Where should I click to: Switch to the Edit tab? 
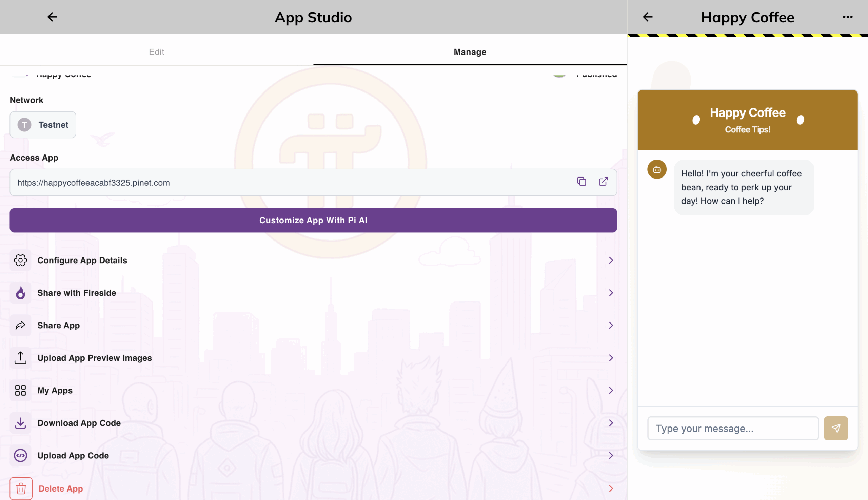click(x=157, y=52)
